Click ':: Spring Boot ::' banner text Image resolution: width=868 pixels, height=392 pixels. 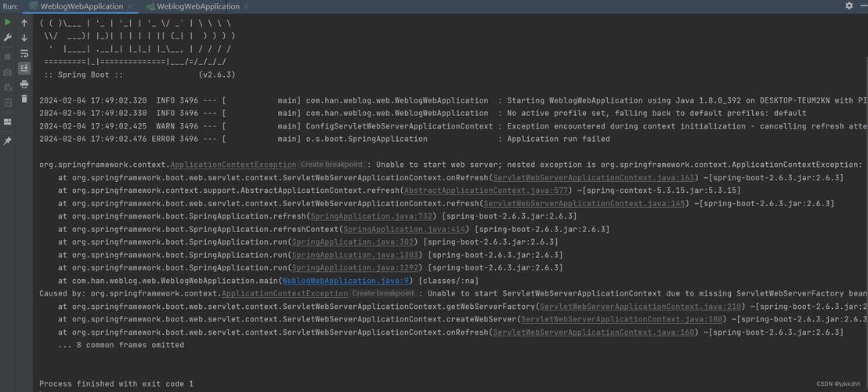click(83, 74)
